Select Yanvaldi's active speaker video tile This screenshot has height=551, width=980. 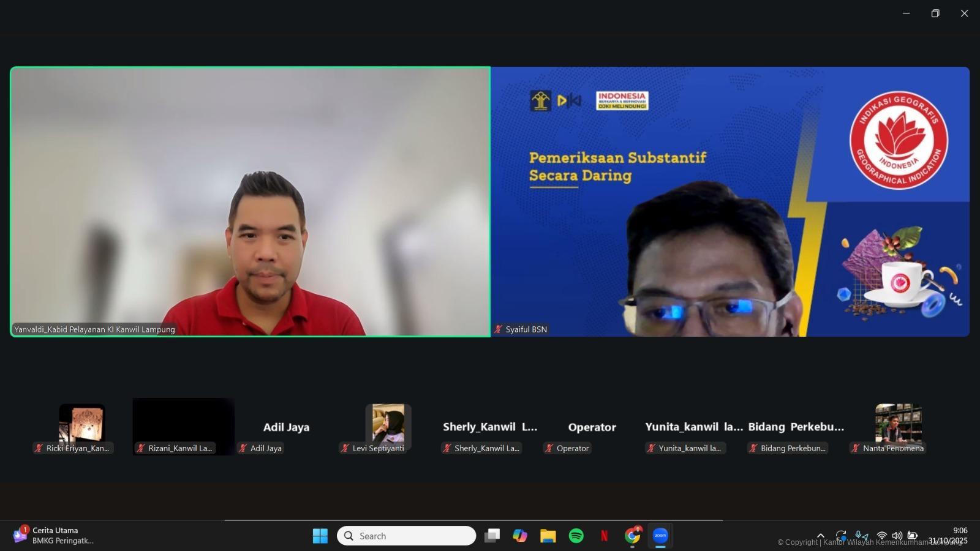pyautogui.click(x=250, y=202)
